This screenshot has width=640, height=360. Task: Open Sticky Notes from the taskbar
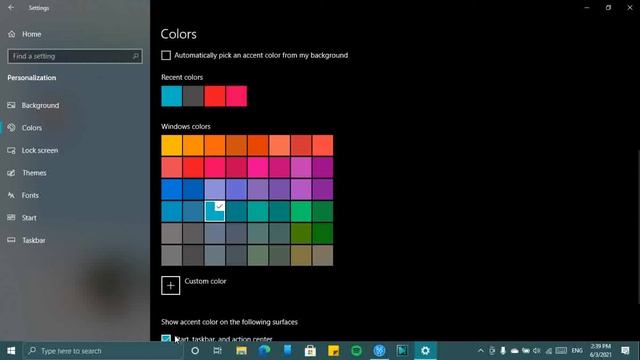[x=333, y=351]
